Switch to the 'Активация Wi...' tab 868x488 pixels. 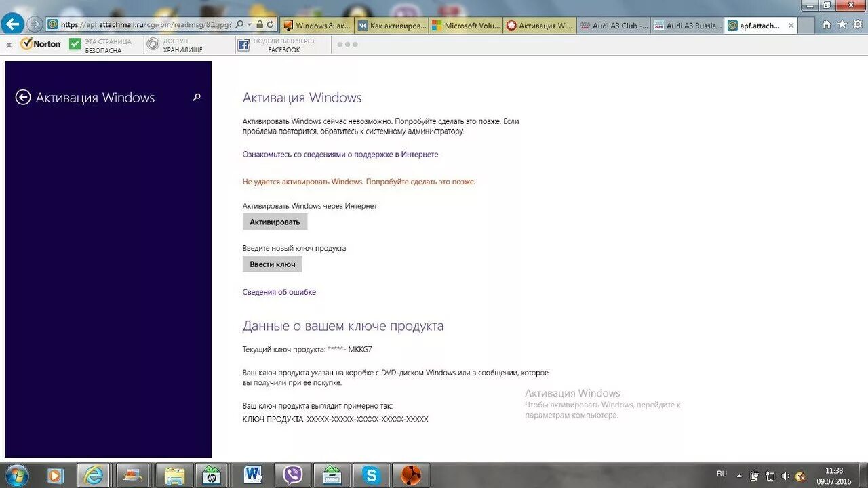click(x=539, y=26)
